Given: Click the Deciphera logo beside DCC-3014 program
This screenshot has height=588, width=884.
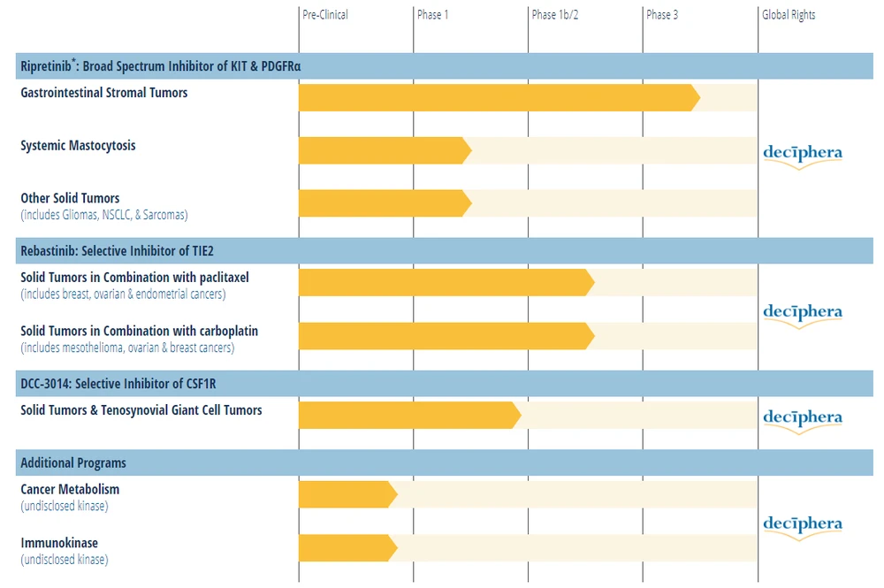Looking at the screenshot, I should [x=802, y=417].
